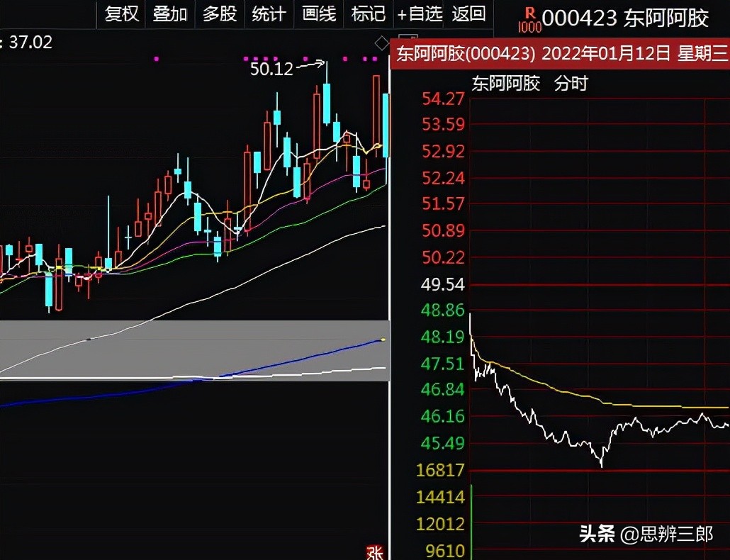Add the stock with +自选

click(x=420, y=14)
